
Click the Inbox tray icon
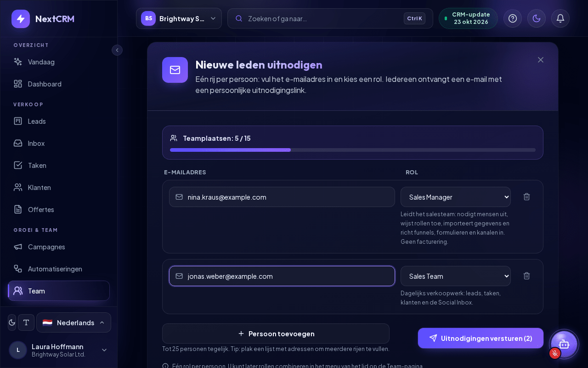click(x=18, y=143)
